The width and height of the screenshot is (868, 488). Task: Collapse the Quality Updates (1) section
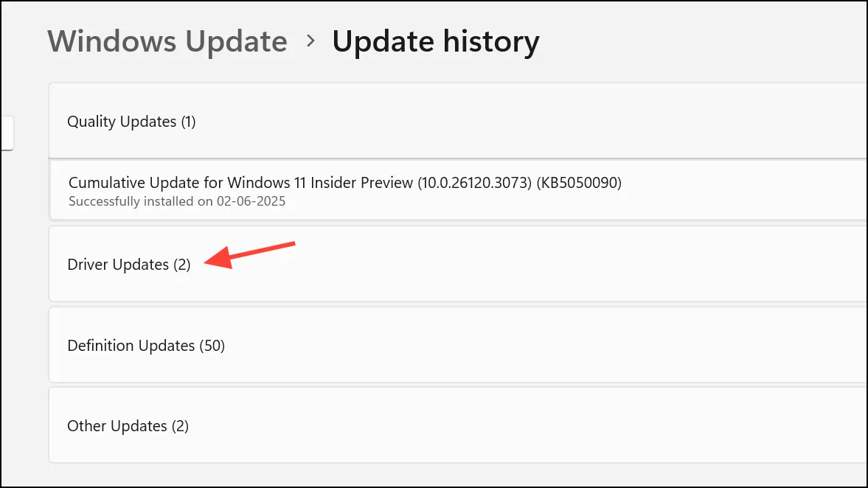[458, 121]
